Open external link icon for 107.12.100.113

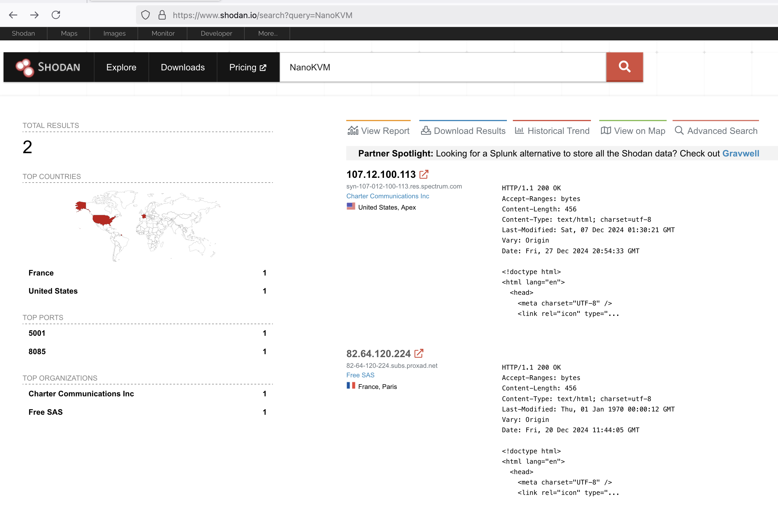point(424,174)
